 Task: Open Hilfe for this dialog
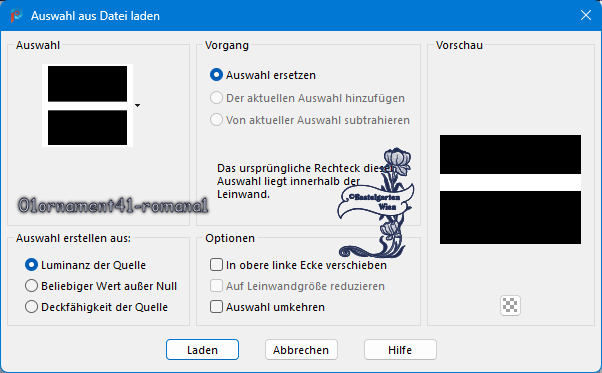[x=400, y=350]
